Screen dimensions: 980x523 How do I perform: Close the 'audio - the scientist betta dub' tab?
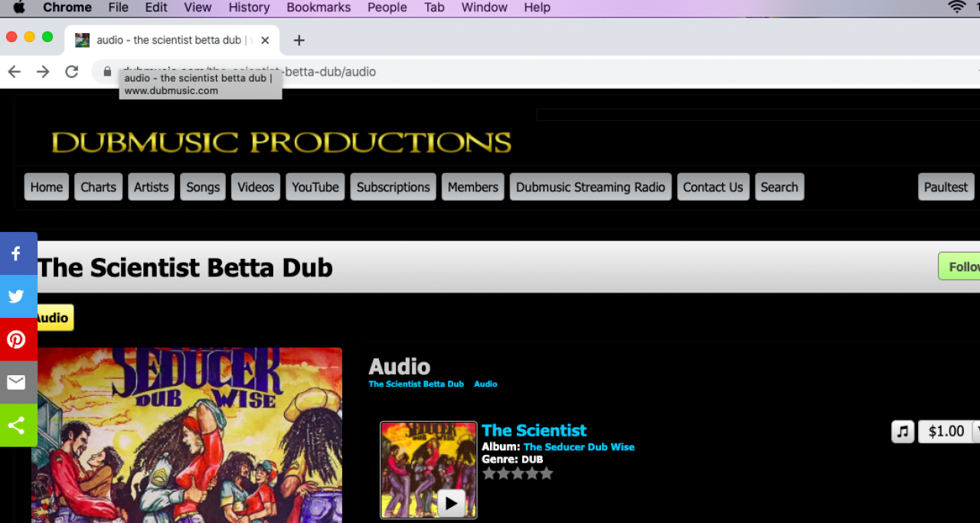tap(265, 40)
